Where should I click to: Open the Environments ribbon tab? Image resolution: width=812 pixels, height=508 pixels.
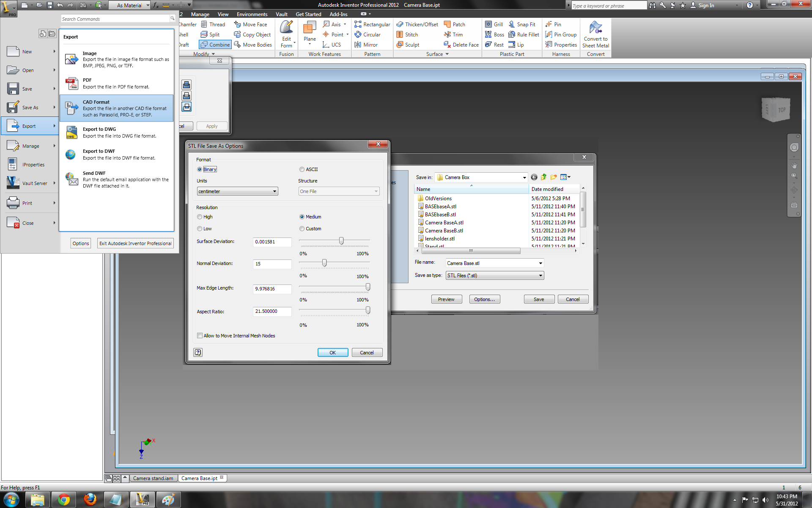click(x=252, y=14)
